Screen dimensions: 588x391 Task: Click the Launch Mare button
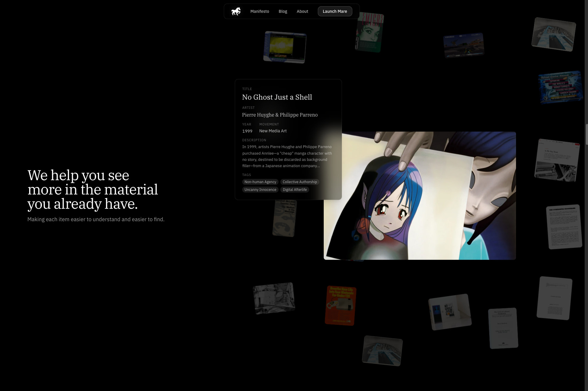click(335, 11)
